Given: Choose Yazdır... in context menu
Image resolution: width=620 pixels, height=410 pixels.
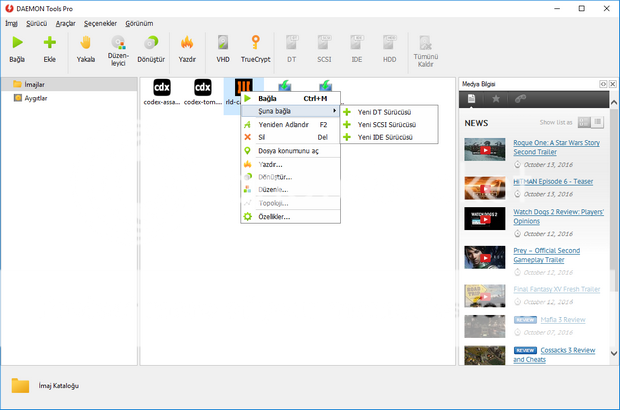Looking at the screenshot, I should (x=290, y=164).
